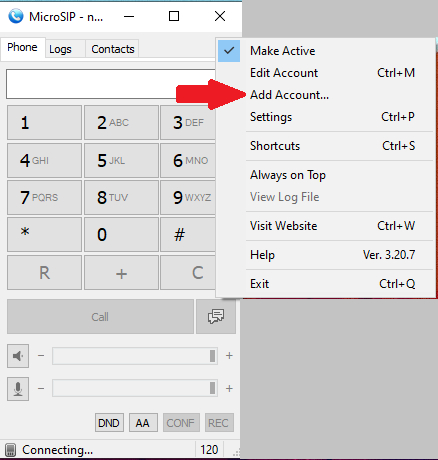438x460 pixels.
Task: Open the messaging chat icon button
Action: pyautogui.click(x=216, y=316)
